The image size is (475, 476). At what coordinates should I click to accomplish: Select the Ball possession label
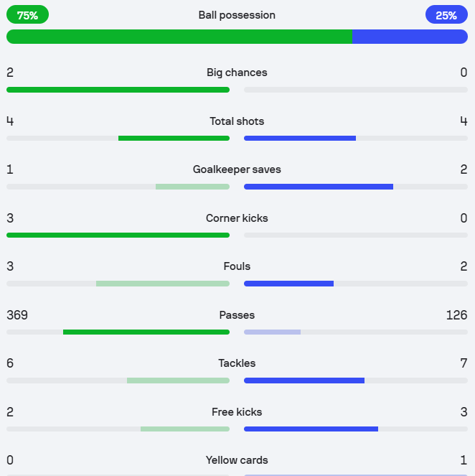click(x=237, y=15)
